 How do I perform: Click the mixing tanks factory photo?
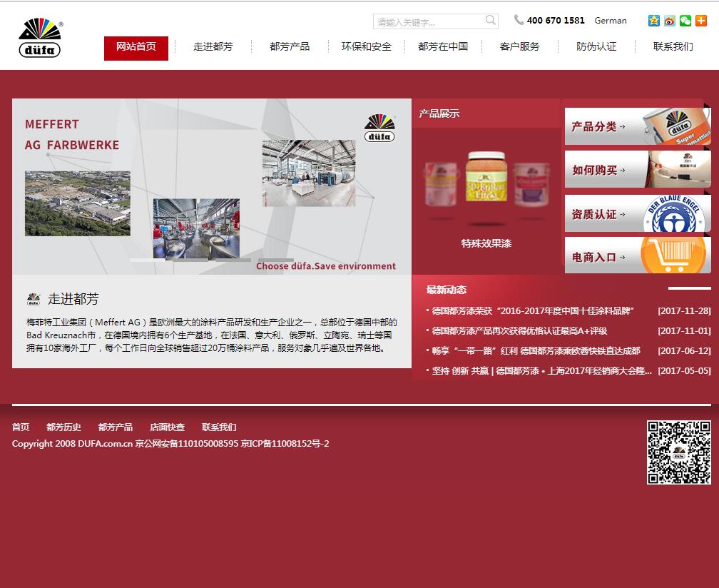click(196, 228)
